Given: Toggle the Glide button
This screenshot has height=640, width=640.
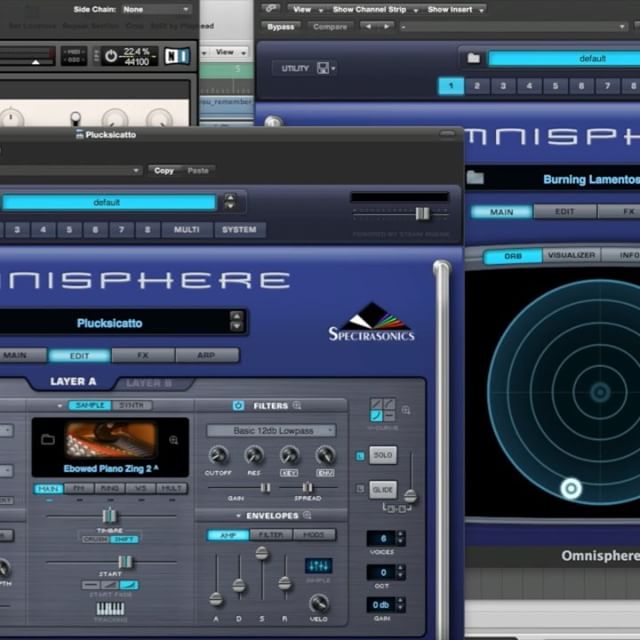Looking at the screenshot, I should tap(383, 489).
